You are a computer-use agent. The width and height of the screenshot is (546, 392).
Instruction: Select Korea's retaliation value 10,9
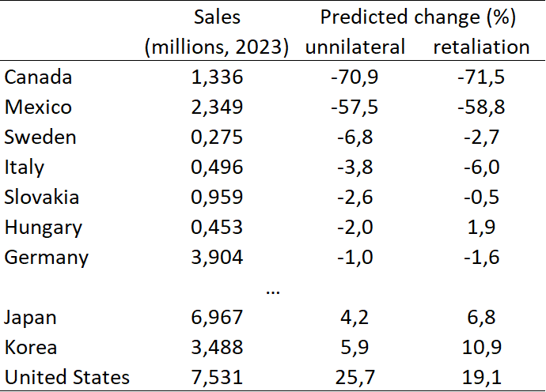481,347
